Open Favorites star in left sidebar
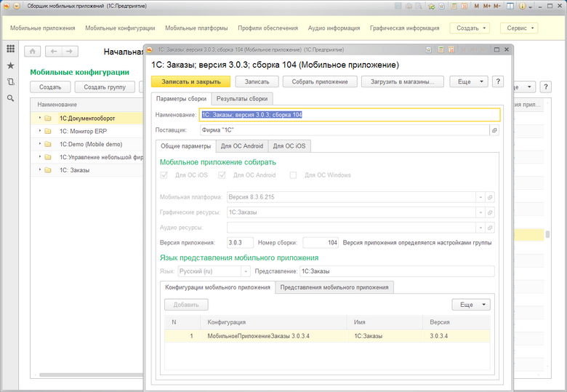 click(10, 65)
